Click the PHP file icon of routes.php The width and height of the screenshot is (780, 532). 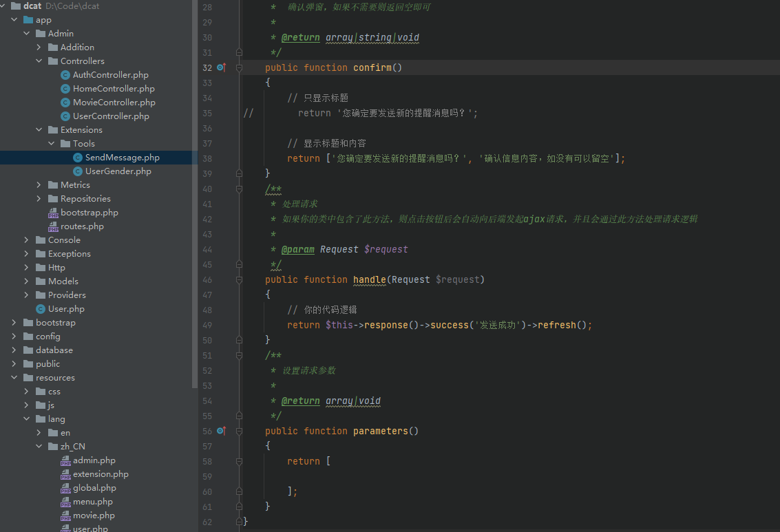tap(53, 226)
